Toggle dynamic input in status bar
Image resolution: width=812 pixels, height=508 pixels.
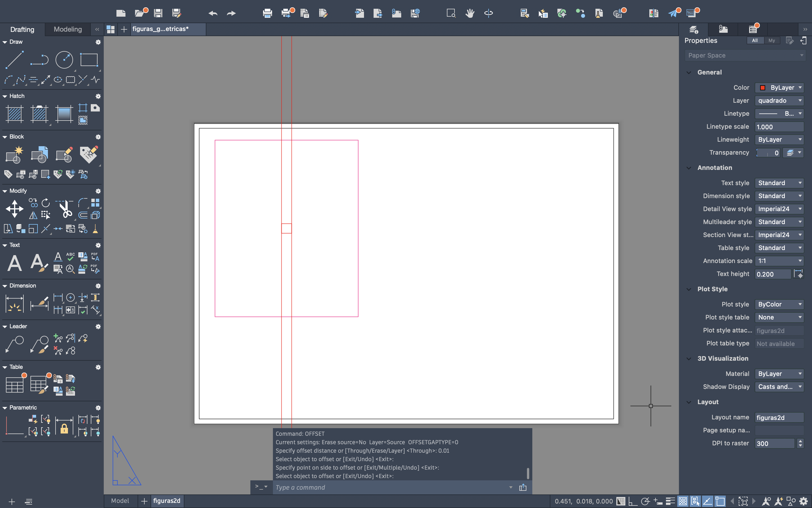click(x=658, y=501)
